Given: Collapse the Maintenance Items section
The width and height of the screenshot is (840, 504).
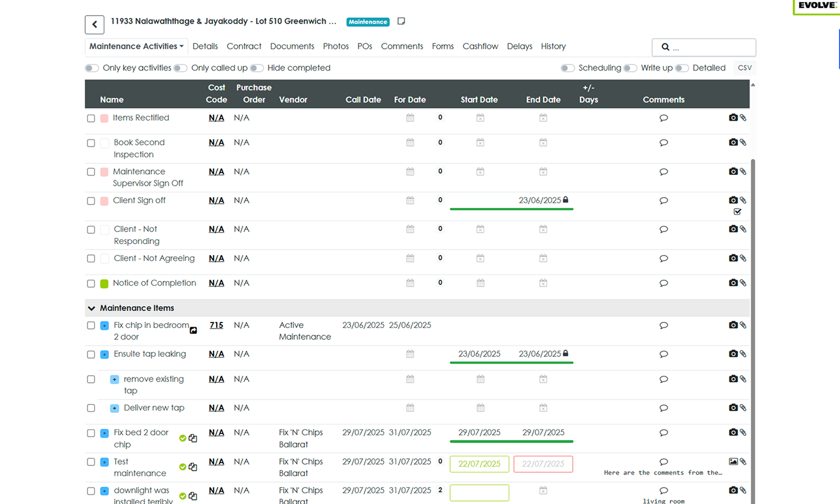Looking at the screenshot, I should tap(92, 309).
